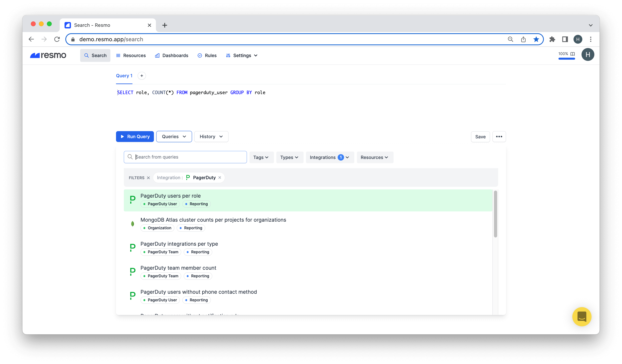
Task: Select PagerDuty integrations per type query
Action: (x=308, y=248)
